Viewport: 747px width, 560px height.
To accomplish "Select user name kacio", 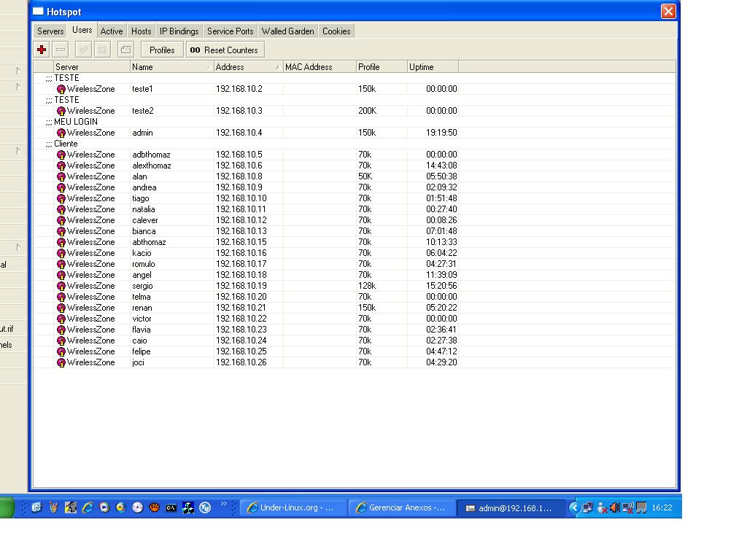I will pyautogui.click(x=142, y=253).
